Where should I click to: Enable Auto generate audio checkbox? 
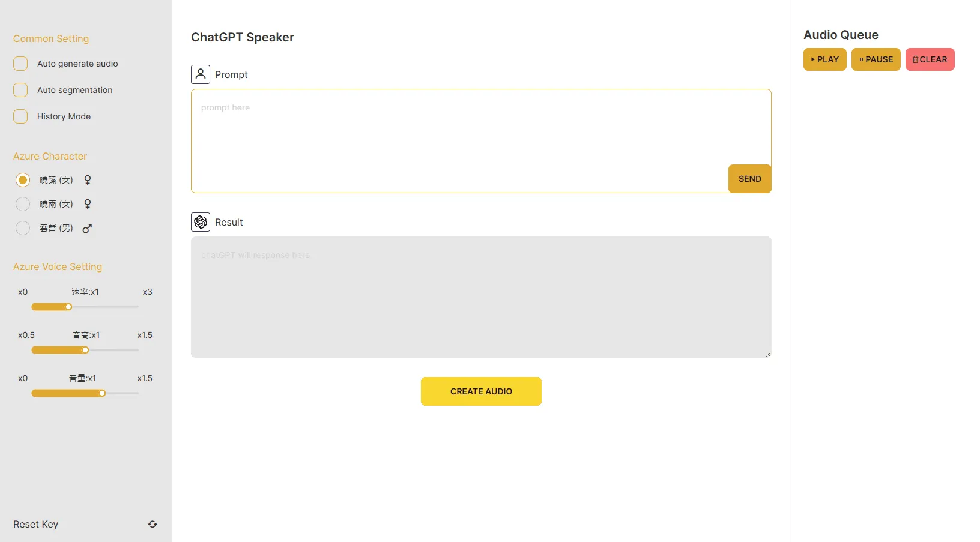tap(20, 64)
